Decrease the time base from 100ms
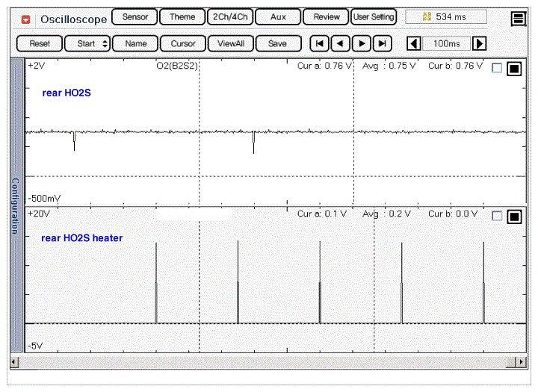538x392 pixels. (414, 43)
